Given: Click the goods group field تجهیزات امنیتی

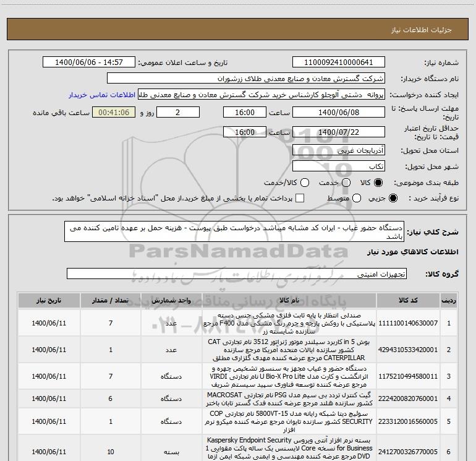Looking at the screenshot, I should pyautogui.click(x=237, y=274).
